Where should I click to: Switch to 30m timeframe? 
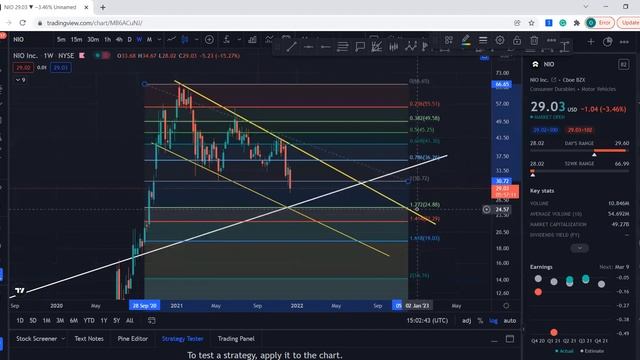click(x=93, y=40)
